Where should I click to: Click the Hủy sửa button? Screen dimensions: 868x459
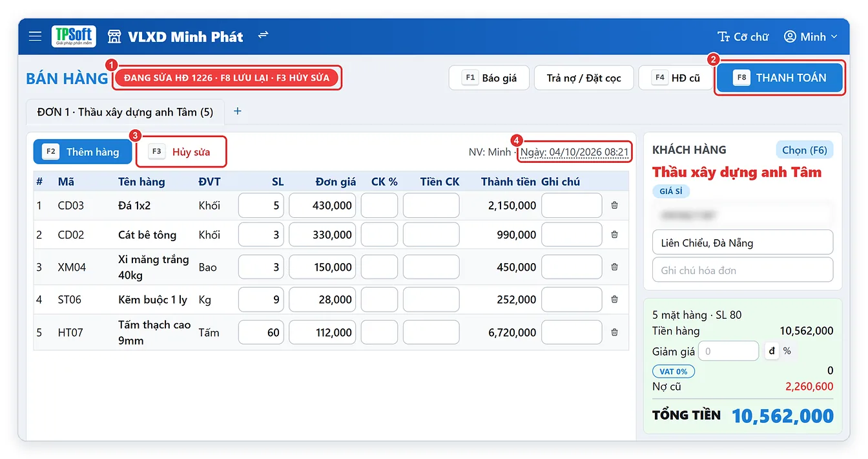coord(181,153)
